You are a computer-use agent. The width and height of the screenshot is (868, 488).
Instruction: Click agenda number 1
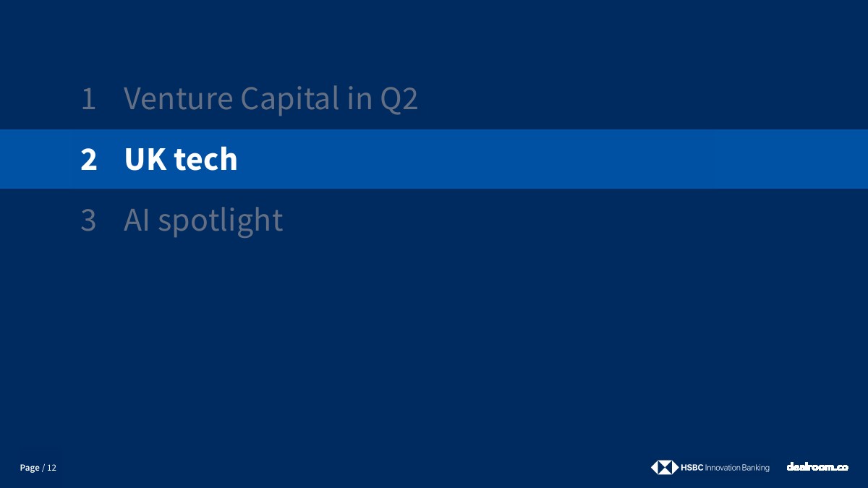point(88,99)
